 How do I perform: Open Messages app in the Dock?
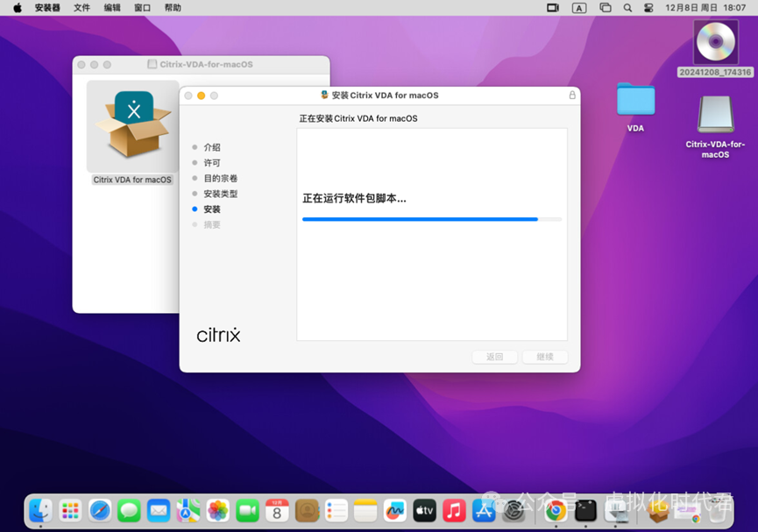point(129,511)
